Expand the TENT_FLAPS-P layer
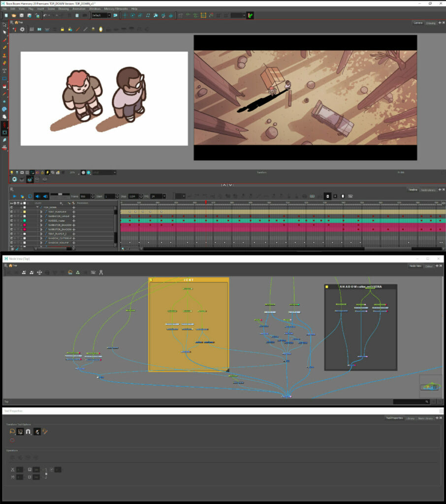The height and width of the screenshot is (504, 446). pyautogui.click(x=41, y=212)
